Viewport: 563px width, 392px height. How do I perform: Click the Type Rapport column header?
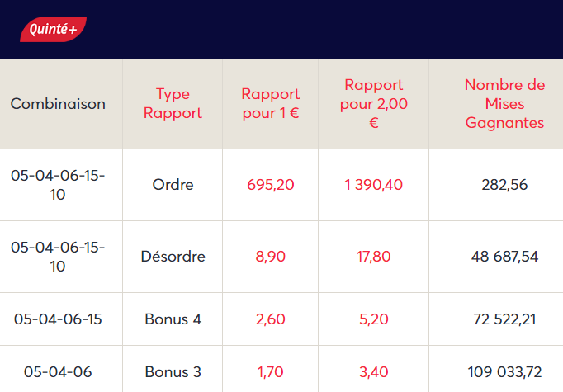(173, 104)
